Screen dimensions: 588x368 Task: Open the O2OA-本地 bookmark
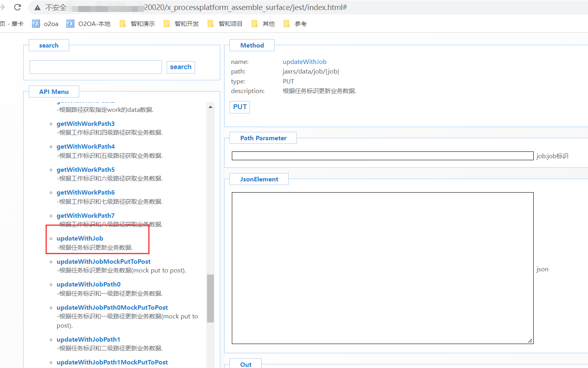88,24
